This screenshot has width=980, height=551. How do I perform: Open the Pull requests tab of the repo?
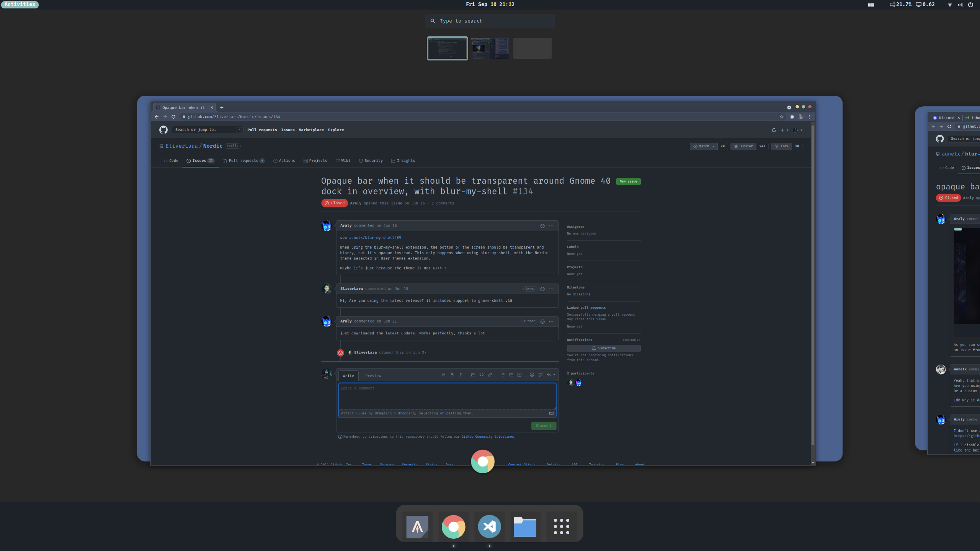click(244, 161)
